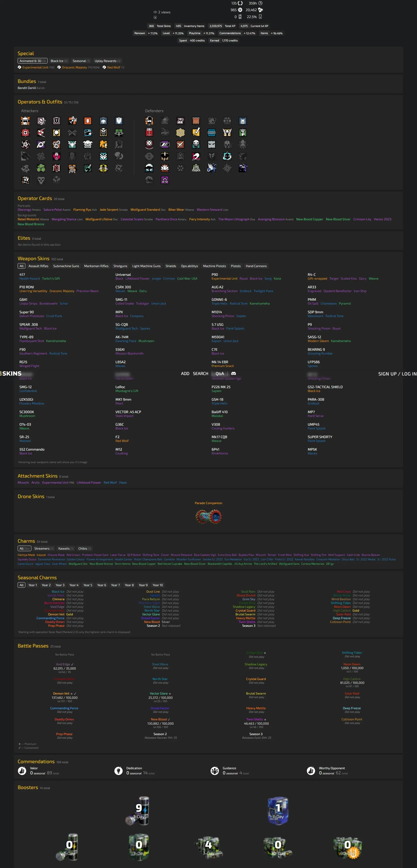Switch Special filter to Uplay Rewards

[x=107, y=61]
